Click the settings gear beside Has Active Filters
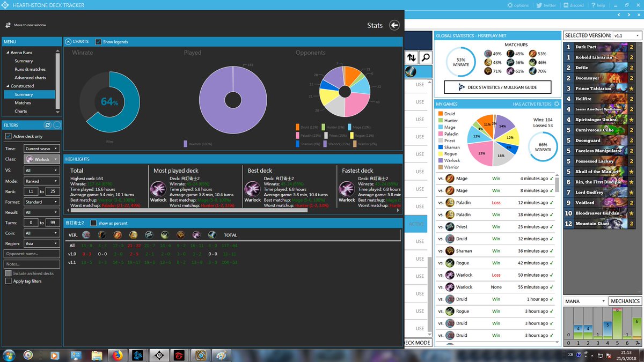Image resolution: width=644 pixels, height=362 pixels. 557,104
